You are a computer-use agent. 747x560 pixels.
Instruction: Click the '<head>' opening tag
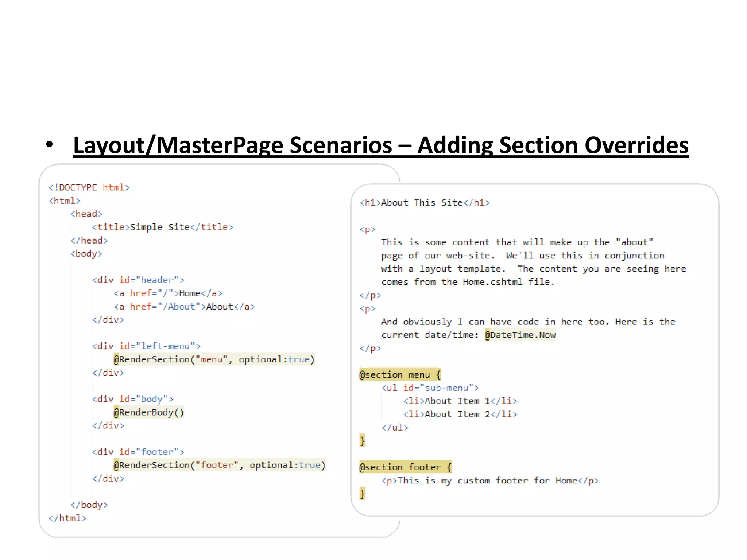86,214
